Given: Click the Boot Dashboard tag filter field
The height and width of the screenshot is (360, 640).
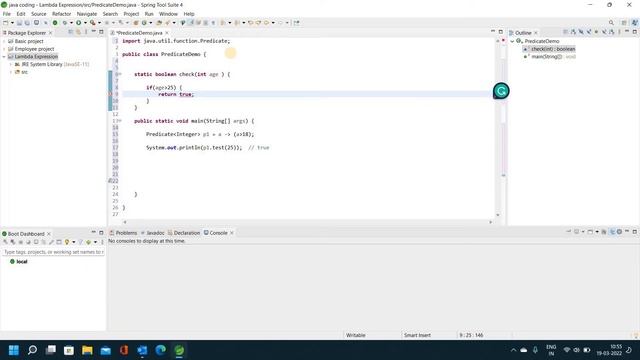Looking at the screenshot, I should click(x=53, y=252).
